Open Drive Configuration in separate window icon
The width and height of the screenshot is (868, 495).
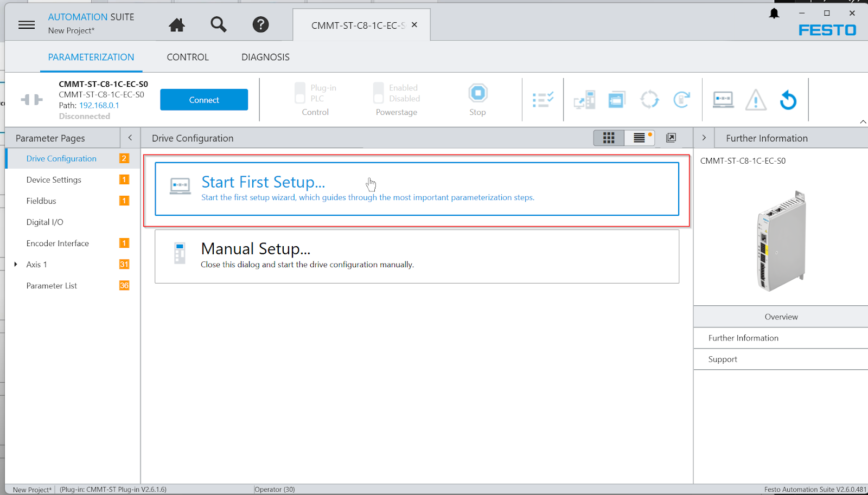tap(671, 138)
